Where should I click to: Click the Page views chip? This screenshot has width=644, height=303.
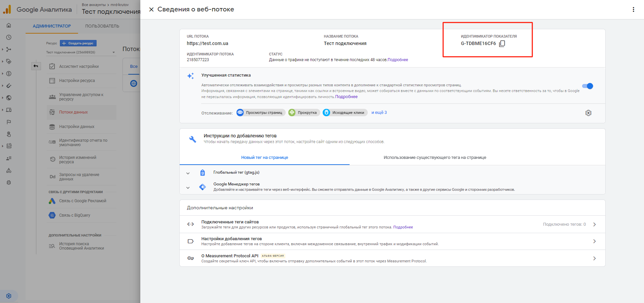tap(261, 113)
